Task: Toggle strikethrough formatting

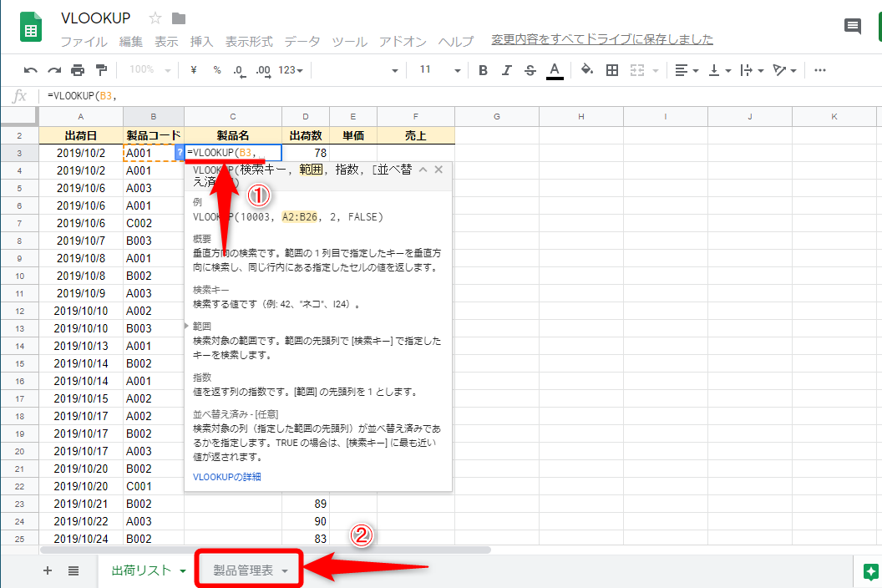Action: coord(530,70)
